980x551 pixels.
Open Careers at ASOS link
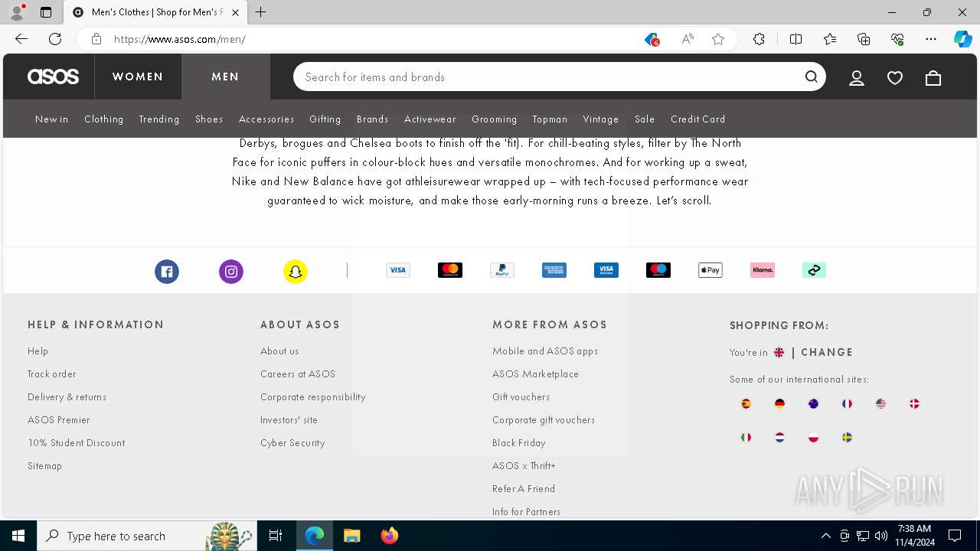[298, 374]
